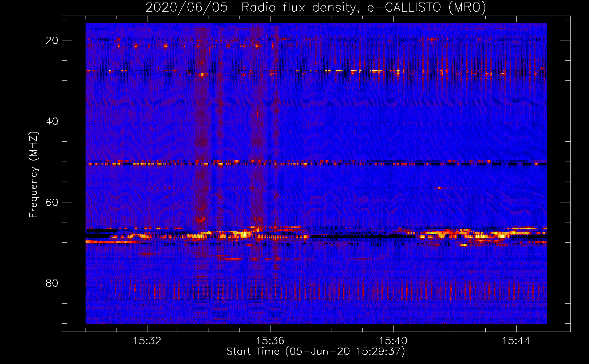Click the 80 MHz frequency tick label
Screen dimensions: 589x364
[x=52, y=283]
